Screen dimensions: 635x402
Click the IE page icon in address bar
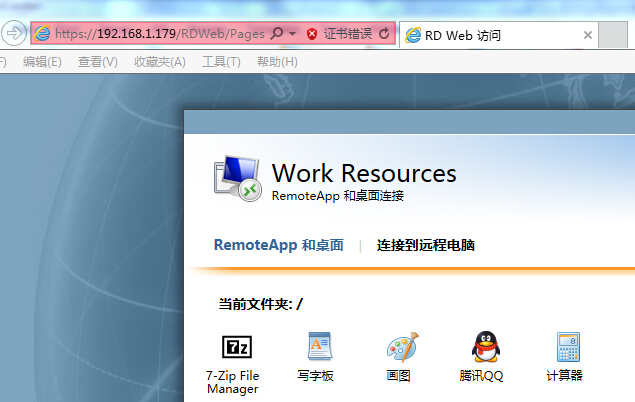click(x=42, y=33)
